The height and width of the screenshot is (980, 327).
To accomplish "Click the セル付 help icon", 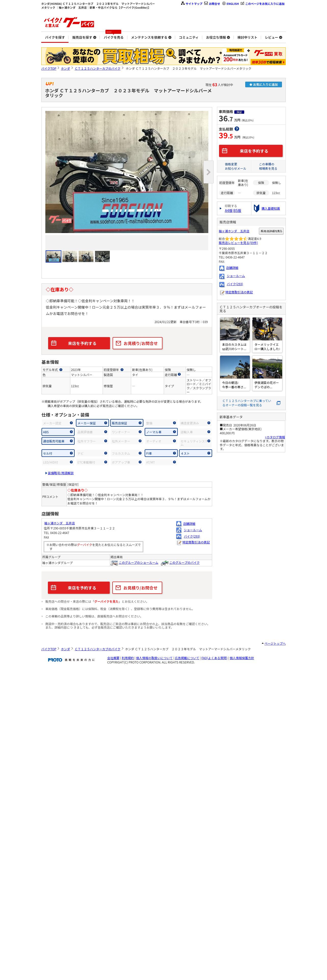I will (71, 453).
